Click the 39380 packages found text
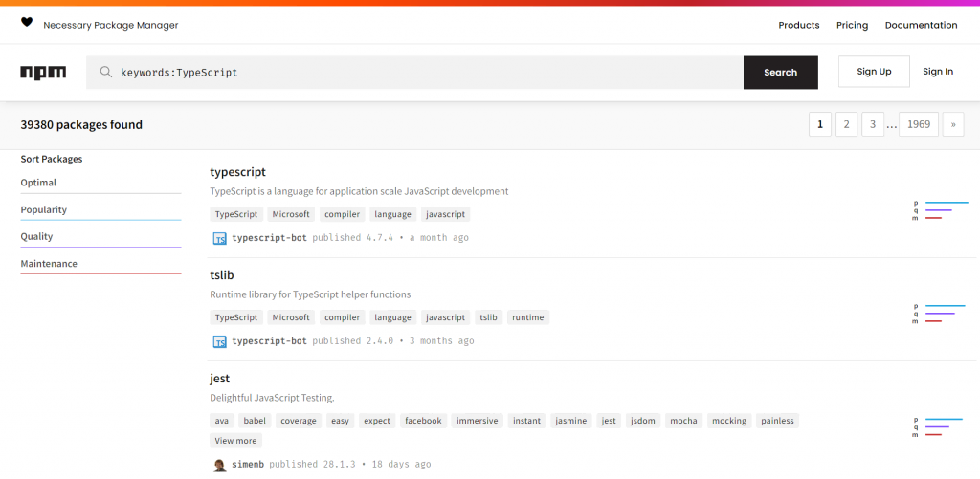 point(81,124)
